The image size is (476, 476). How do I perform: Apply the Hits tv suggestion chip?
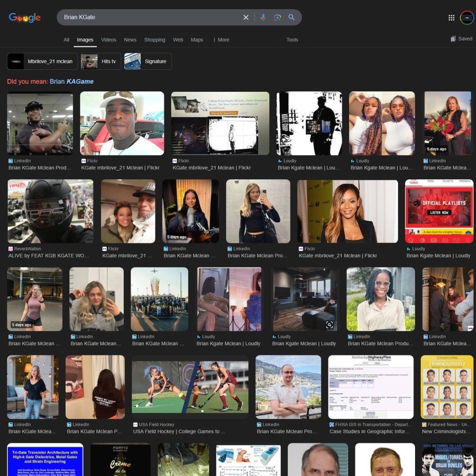(x=101, y=61)
